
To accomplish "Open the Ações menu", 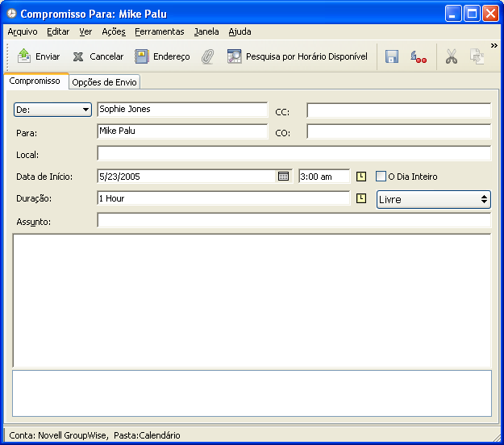I will coord(114,31).
